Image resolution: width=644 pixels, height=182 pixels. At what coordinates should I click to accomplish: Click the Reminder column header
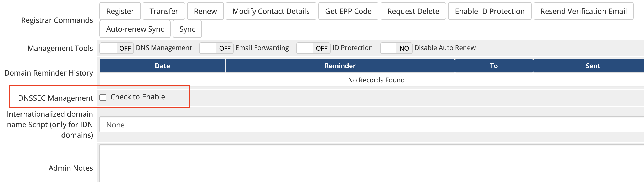[340, 66]
